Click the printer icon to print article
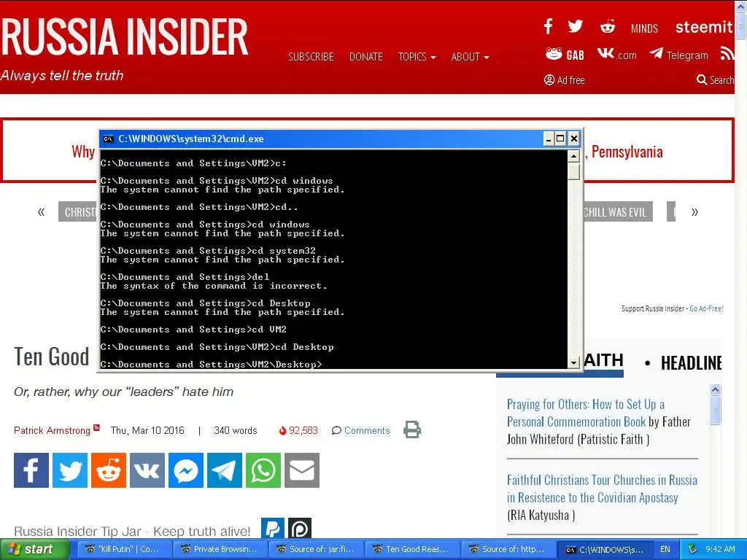Viewport: 747px width, 560px height. (x=412, y=429)
